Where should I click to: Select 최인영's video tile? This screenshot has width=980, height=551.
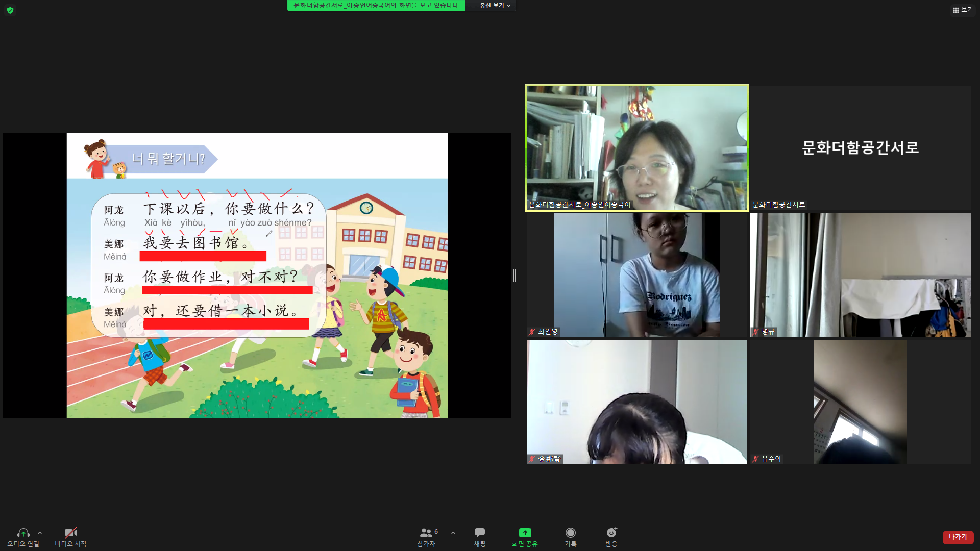pos(636,275)
